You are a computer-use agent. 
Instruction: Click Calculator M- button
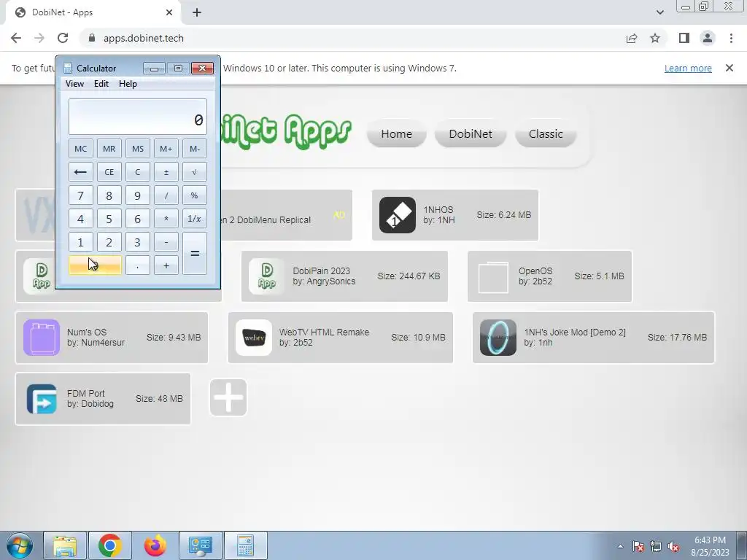pos(195,149)
